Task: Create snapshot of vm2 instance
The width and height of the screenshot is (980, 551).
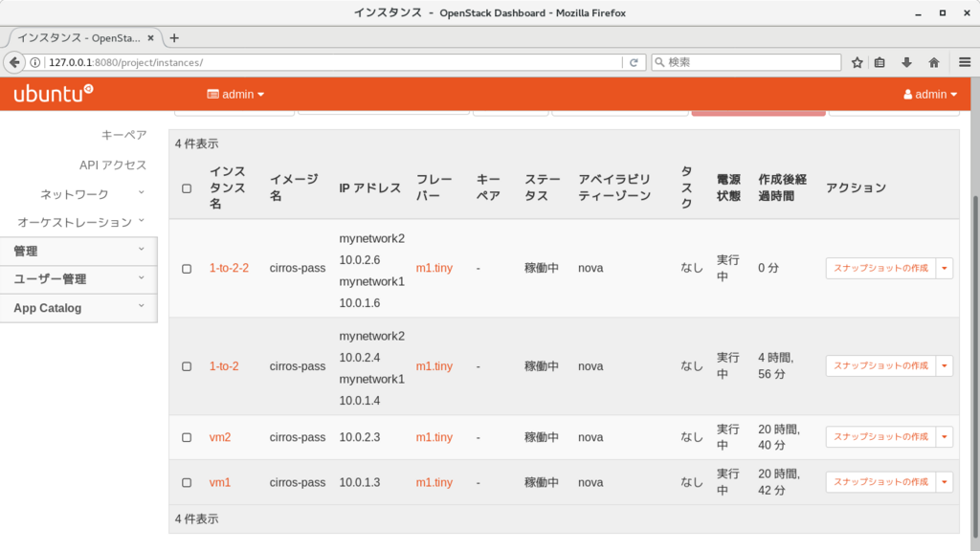Action: point(880,436)
